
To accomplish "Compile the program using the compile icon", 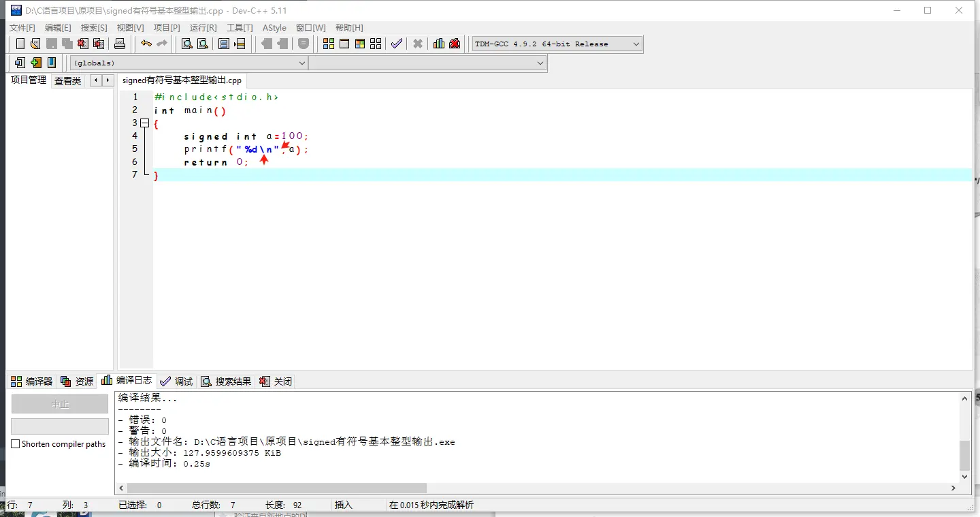I will pos(328,43).
